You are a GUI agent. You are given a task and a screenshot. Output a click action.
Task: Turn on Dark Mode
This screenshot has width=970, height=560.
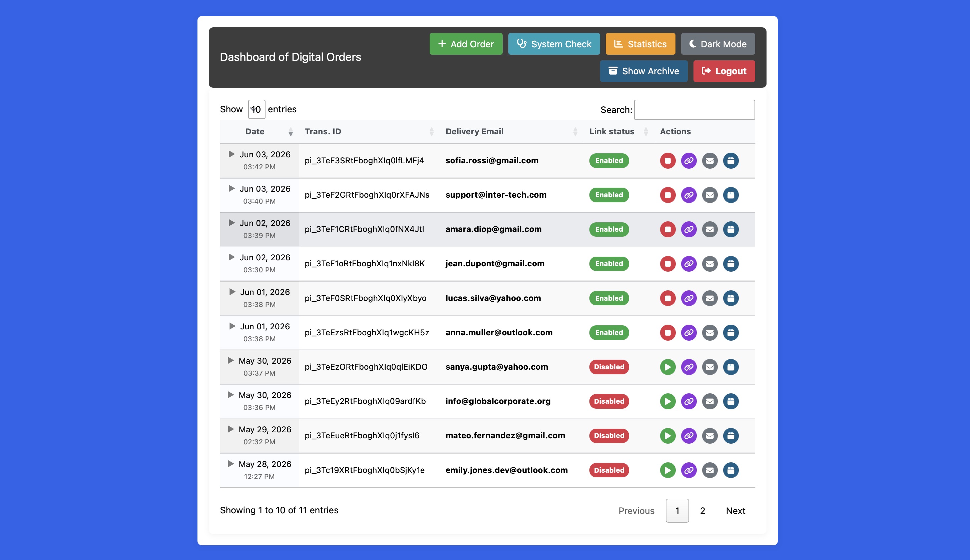tap(717, 44)
